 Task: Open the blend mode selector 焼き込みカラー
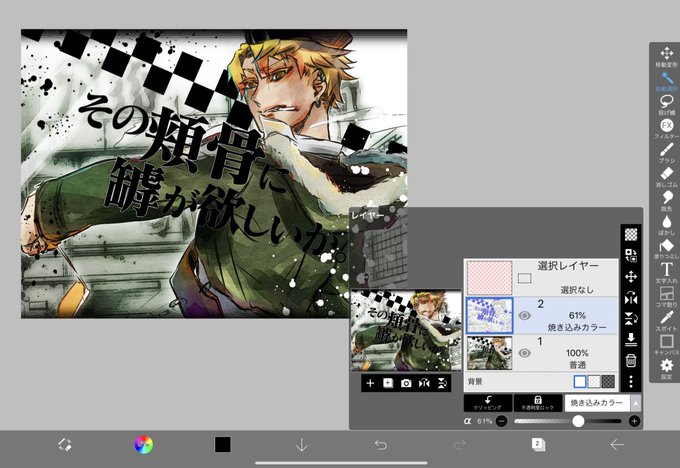pyautogui.click(x=597, y=403)
